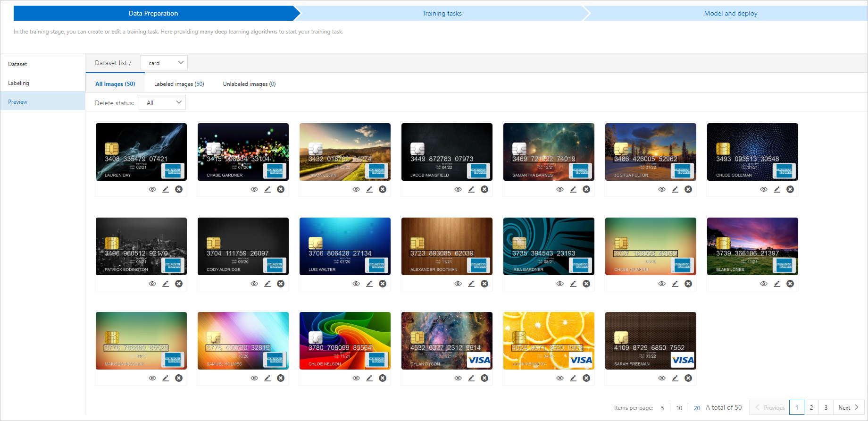The image size is (868, 421).
Task: Edit the CHLOE NELSON card image
Action: [x=369, y=378]
